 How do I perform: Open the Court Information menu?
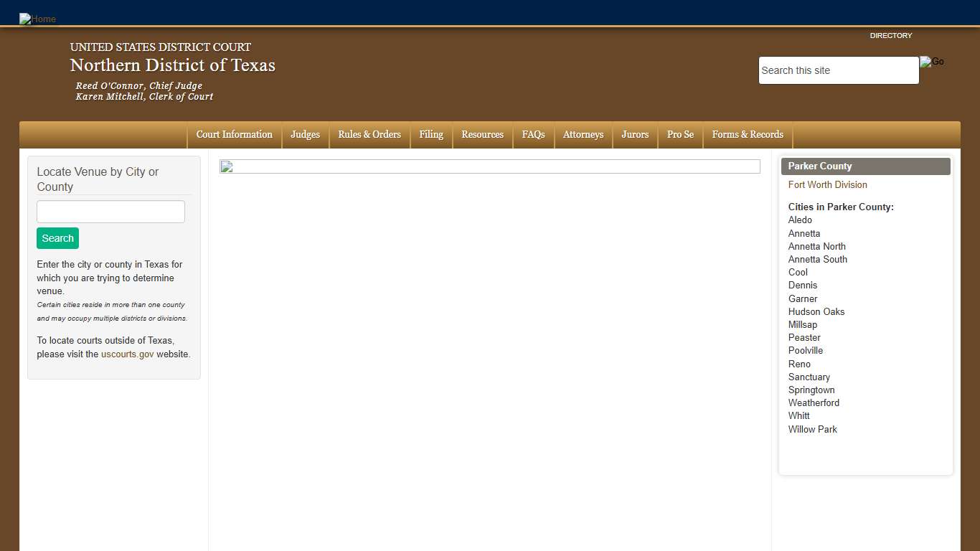pos(234,135)
